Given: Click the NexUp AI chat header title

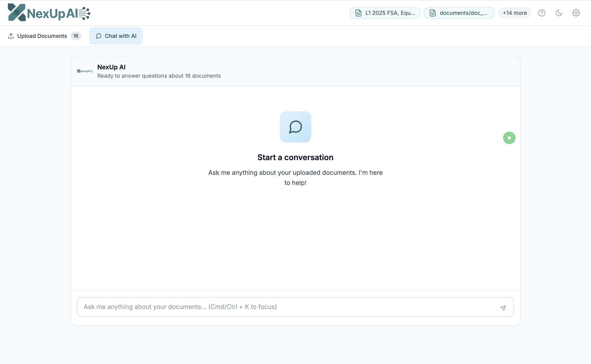Looking at the screenshot, I should click(111, 67).
